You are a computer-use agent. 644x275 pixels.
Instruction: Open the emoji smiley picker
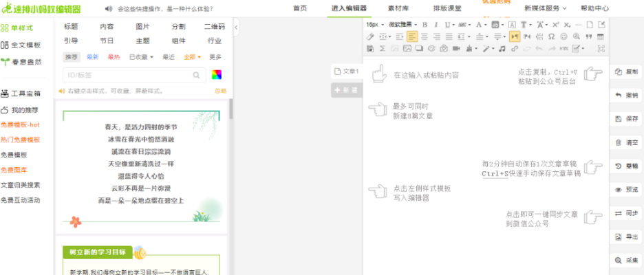click(x=564, y=36)
